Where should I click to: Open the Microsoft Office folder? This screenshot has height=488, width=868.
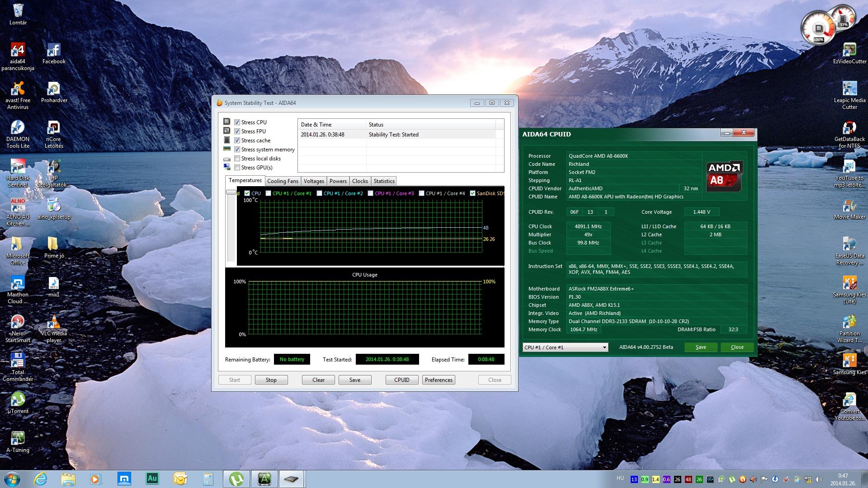point(18,250)
